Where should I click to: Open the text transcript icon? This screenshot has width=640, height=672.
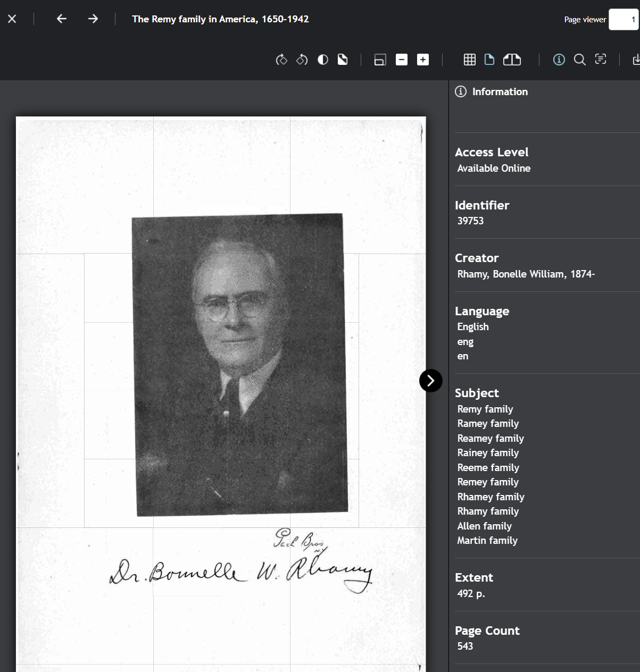(601, 59)
